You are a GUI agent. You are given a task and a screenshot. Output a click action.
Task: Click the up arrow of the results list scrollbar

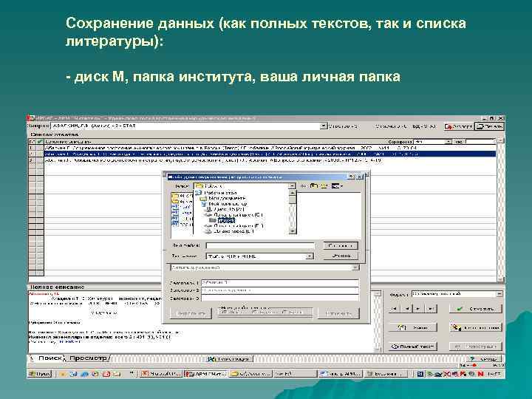(x=500, y=141)
